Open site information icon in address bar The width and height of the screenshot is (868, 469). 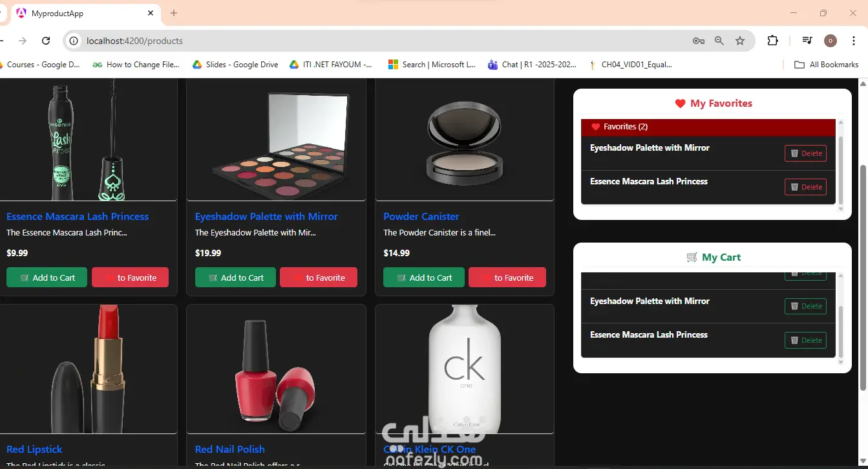(x=74, y=41)
